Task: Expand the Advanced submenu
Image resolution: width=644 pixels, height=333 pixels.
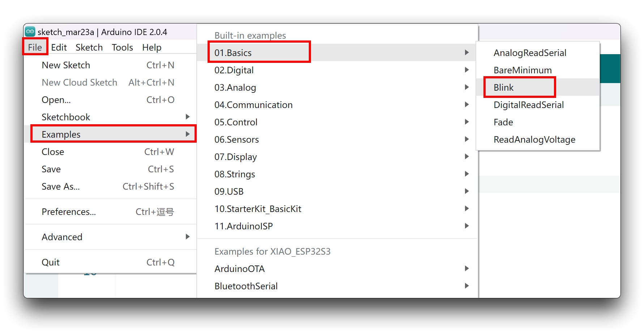Action: pyautogui.click(x=110, y=237)
